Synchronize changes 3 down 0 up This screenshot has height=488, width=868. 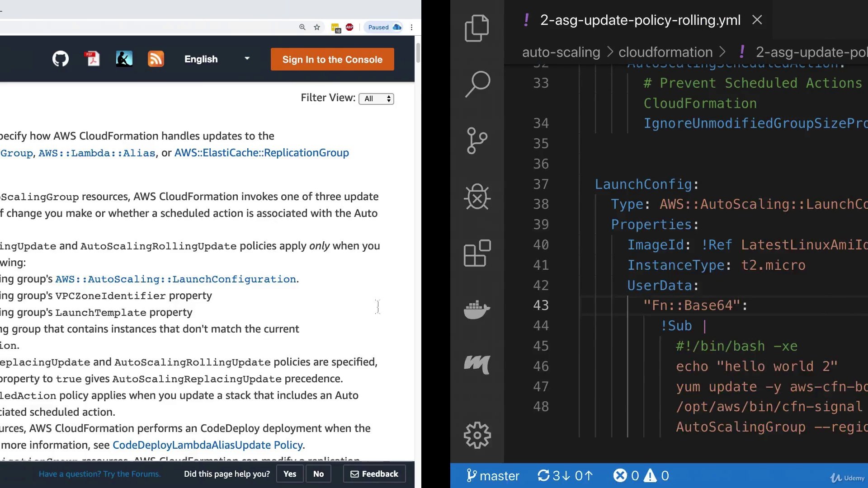point(565,476)
